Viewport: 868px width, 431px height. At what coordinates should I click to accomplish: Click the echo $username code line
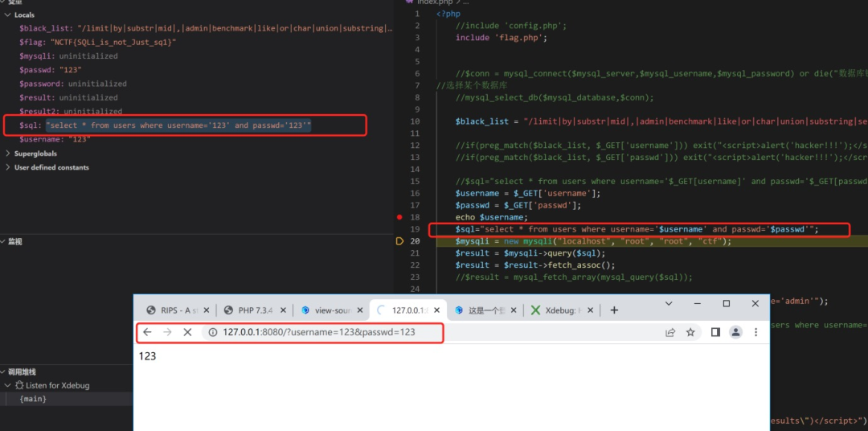[492, 217]
